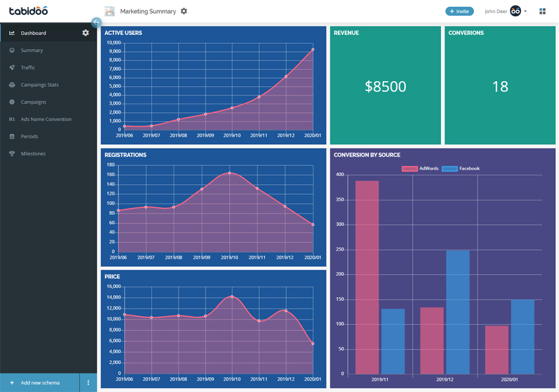Open the Dashboard settings gear

point(86,32)
